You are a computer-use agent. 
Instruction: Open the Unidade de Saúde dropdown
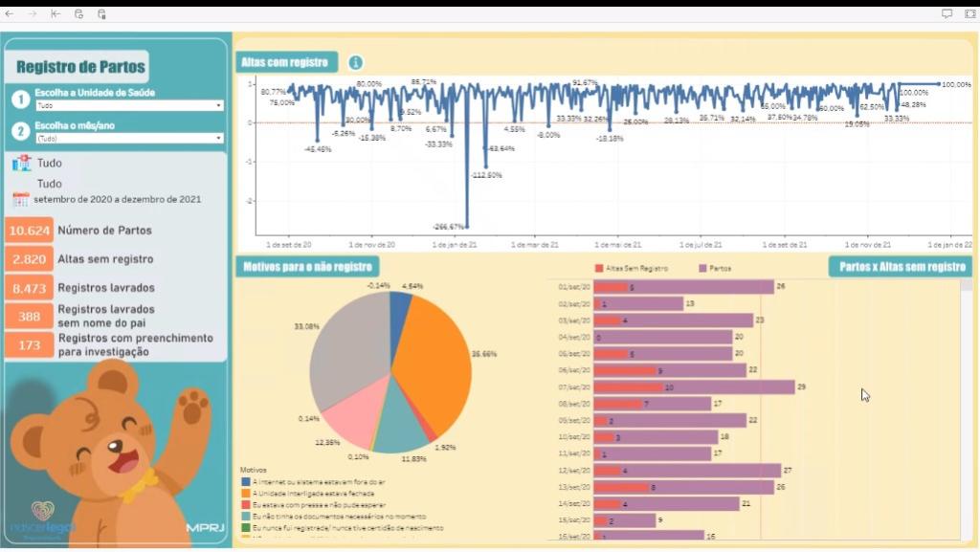click(128, 105)
